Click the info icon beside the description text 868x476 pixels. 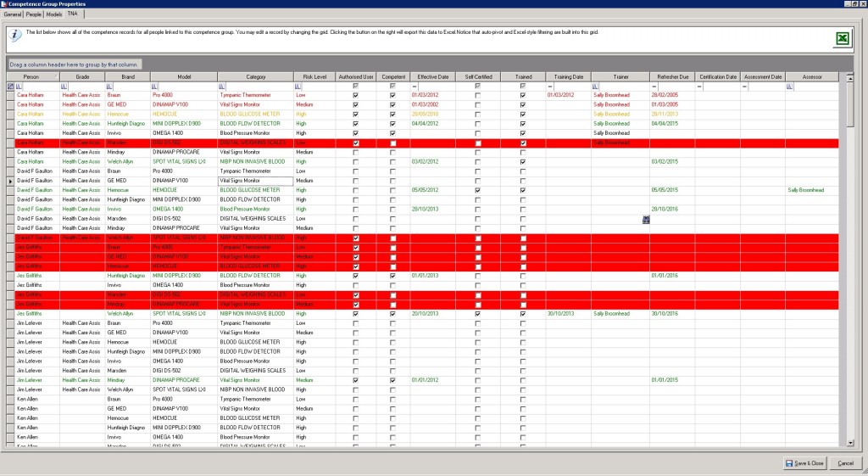pyautogui.click(x=15, y=35)
